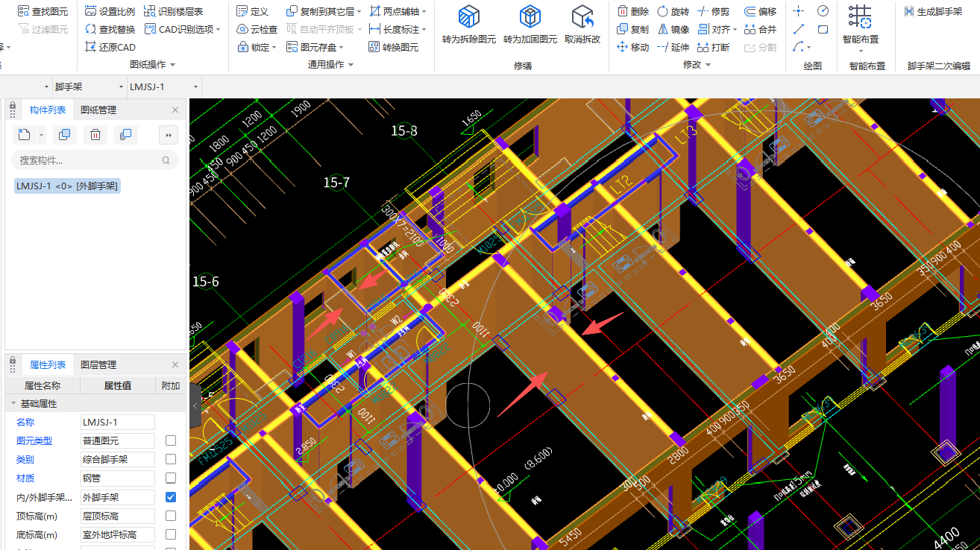Expand the 两点辅轴 dropdown
This screenshot has width=980, height=550.
pos(424,11)
